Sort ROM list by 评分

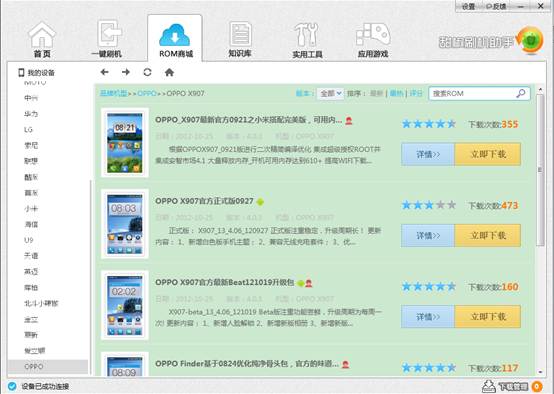click(416, 93)
